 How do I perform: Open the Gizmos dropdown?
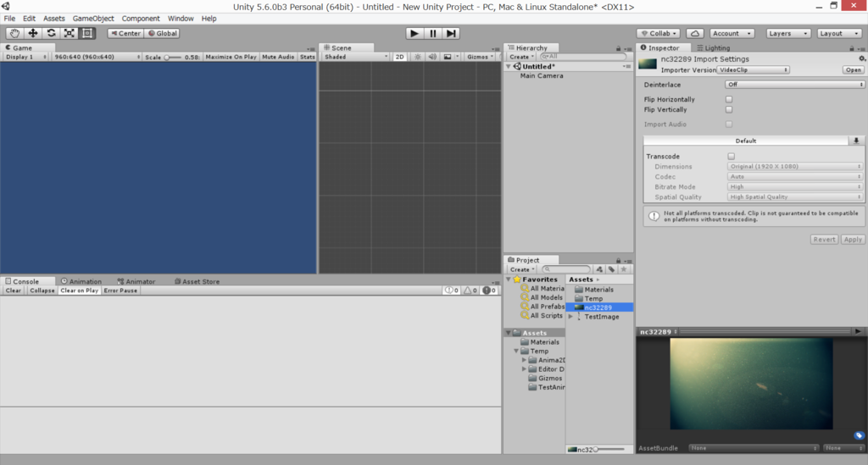click(480, 57)
